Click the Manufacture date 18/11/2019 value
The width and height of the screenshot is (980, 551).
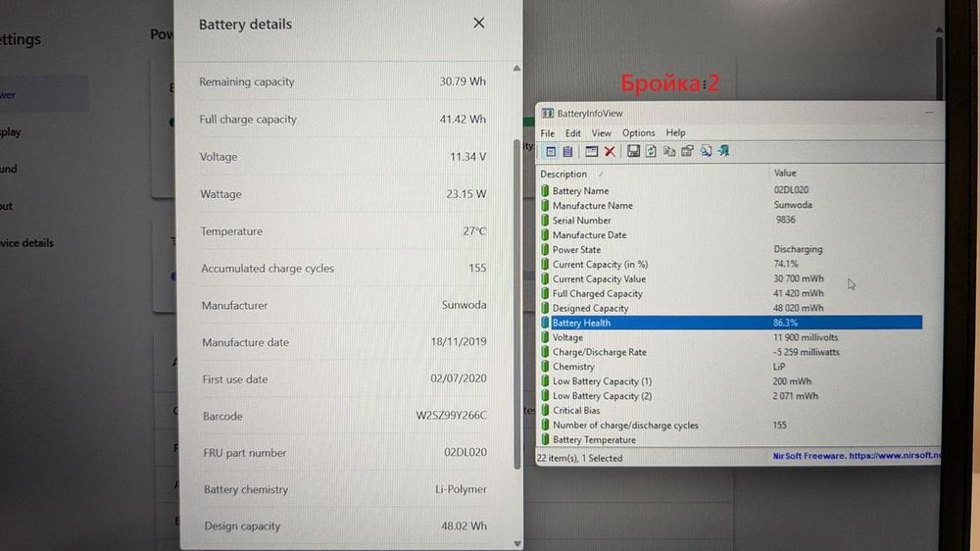click(x=458, y=341)
